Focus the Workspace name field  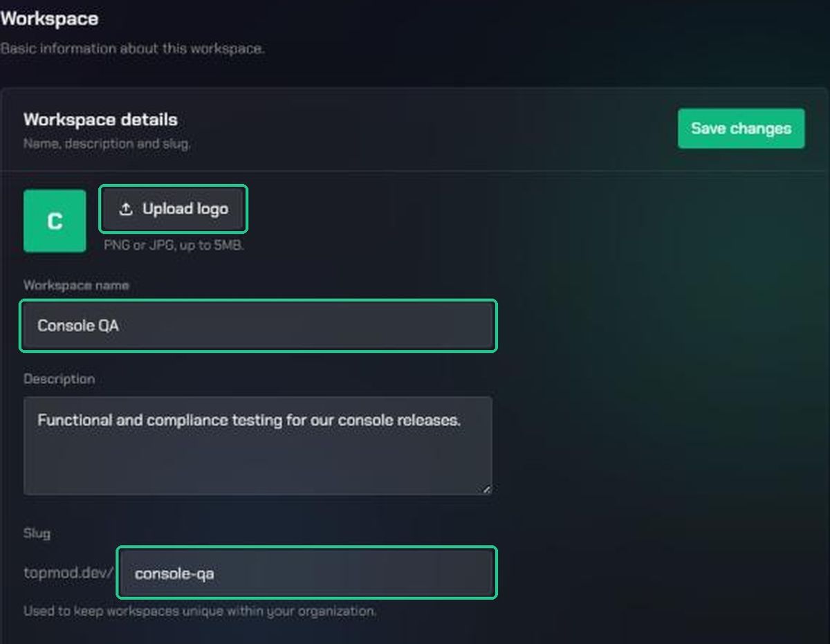pos(258,325)
